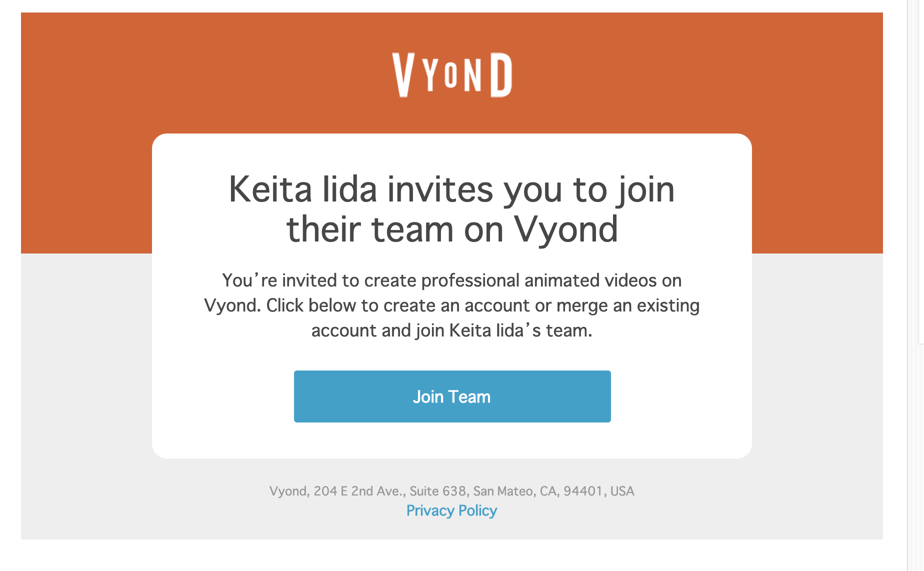Click the large V in Vyond logo
Screen dimensions: 924x571
pyautogui.click(x=404, y=74)
